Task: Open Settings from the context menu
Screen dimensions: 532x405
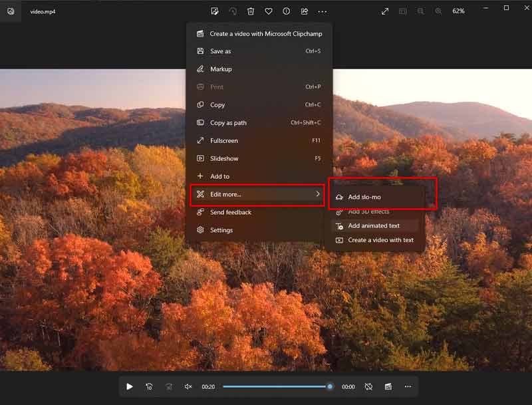Action: [x=221, y=230]
